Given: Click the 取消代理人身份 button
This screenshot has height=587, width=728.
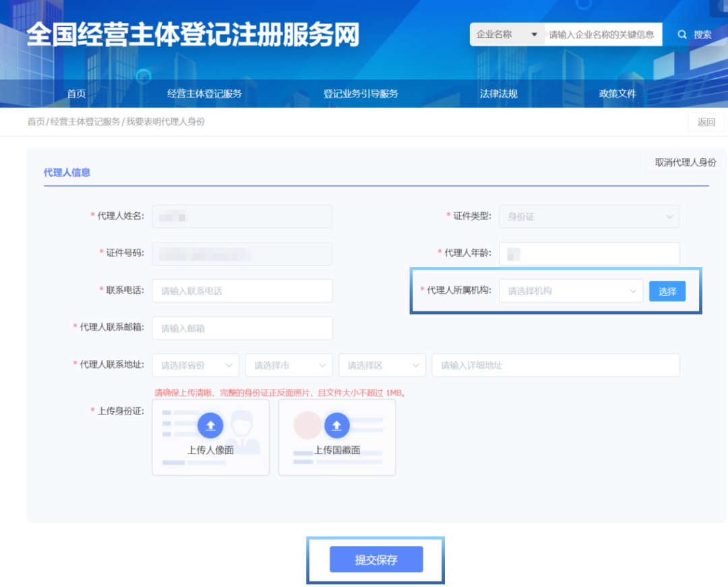Looking at the screenshot, I should tap(686, 162).
